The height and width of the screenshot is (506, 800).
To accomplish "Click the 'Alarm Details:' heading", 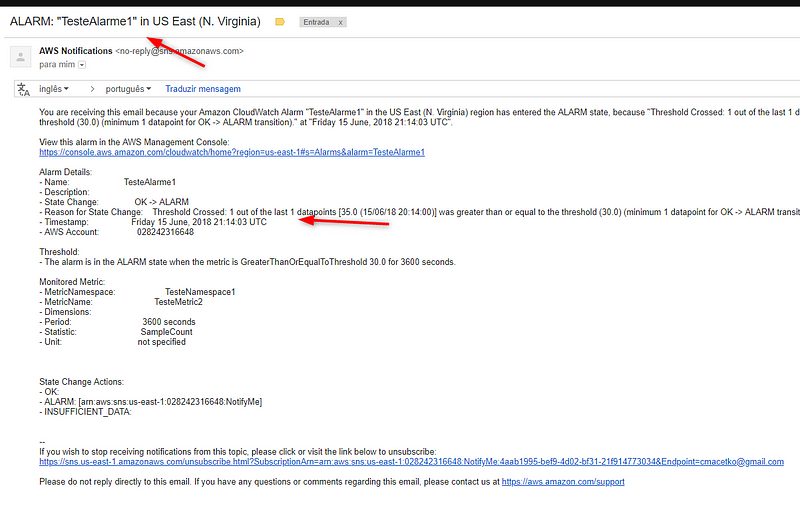I will (x=65, y=172).
